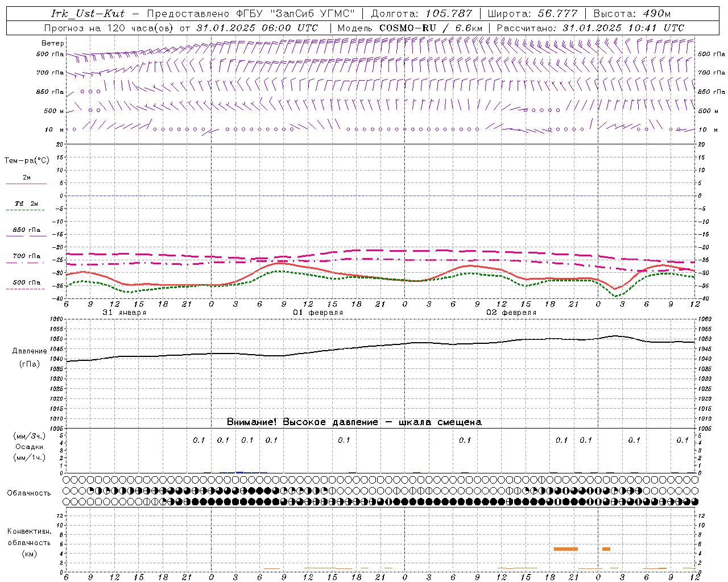Click the (гПа) unit under Давление
The height and width of the screenshot is (582, 728).
[30, 364]
